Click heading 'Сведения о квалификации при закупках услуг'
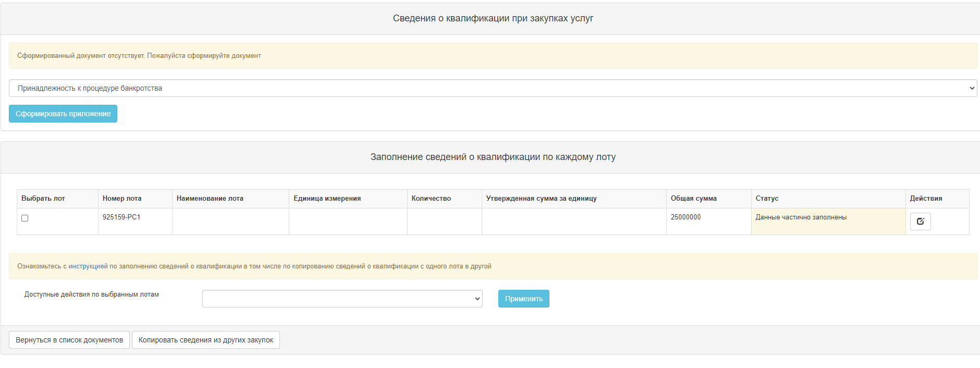Viewport: 980px width, 368px height. [493, 18]
